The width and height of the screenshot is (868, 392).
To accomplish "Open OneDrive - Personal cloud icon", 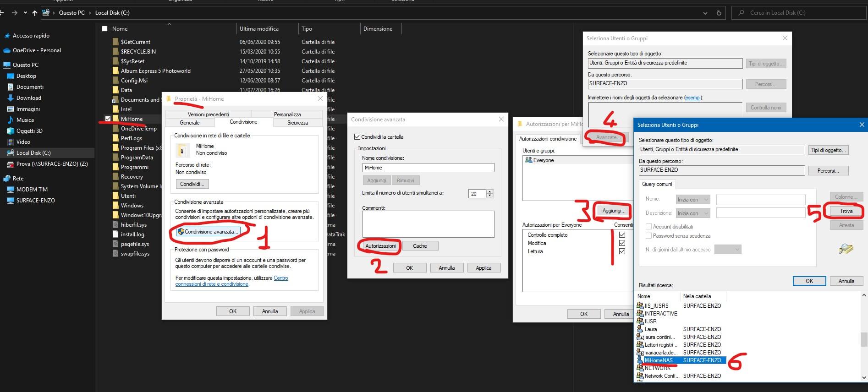I will point(7,50).
